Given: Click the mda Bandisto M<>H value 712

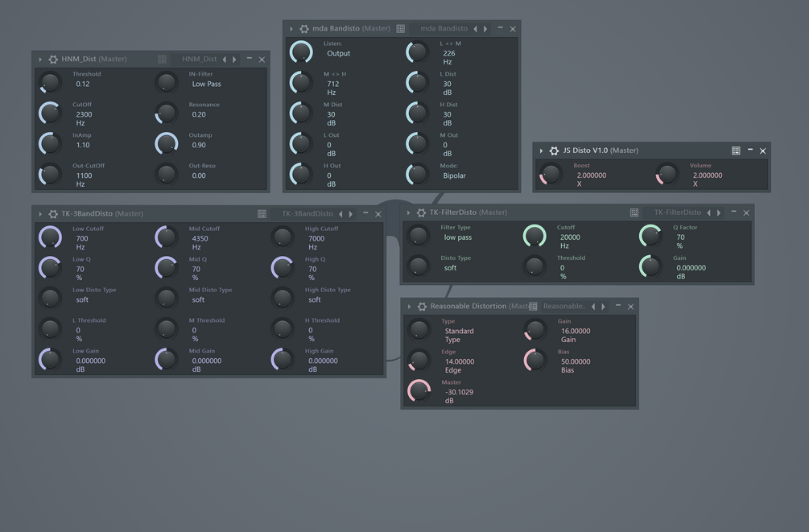Looking at the screenshot, I should 332,85.
